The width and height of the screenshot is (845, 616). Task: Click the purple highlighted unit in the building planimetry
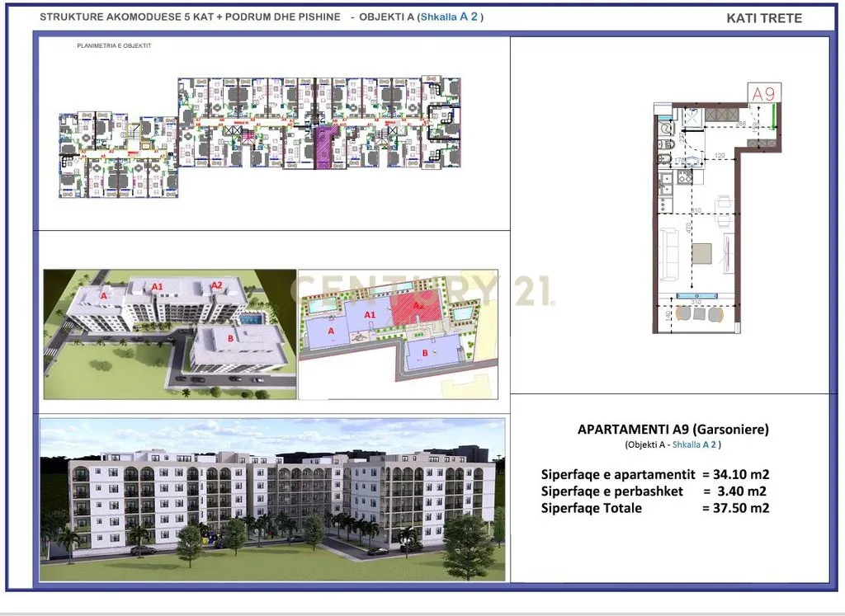[328, 147]
